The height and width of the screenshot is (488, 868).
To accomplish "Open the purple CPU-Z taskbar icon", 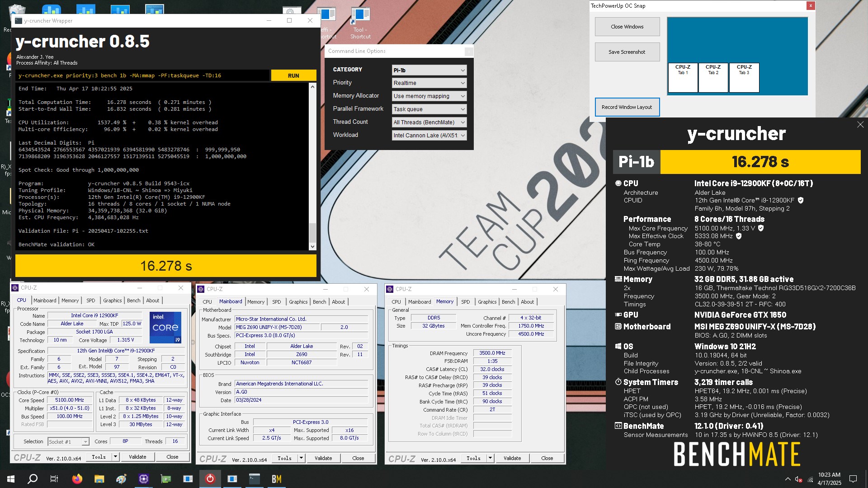I will coord(144,479).
